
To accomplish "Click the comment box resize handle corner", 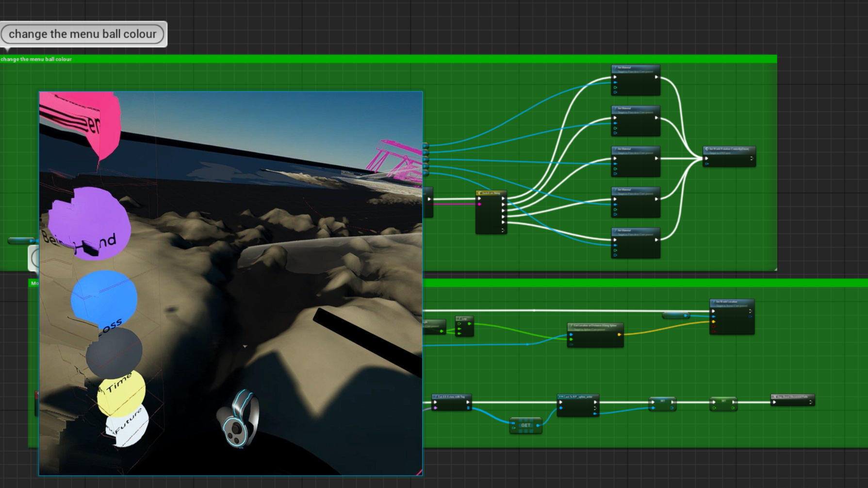I will click(x=775, y=269).
